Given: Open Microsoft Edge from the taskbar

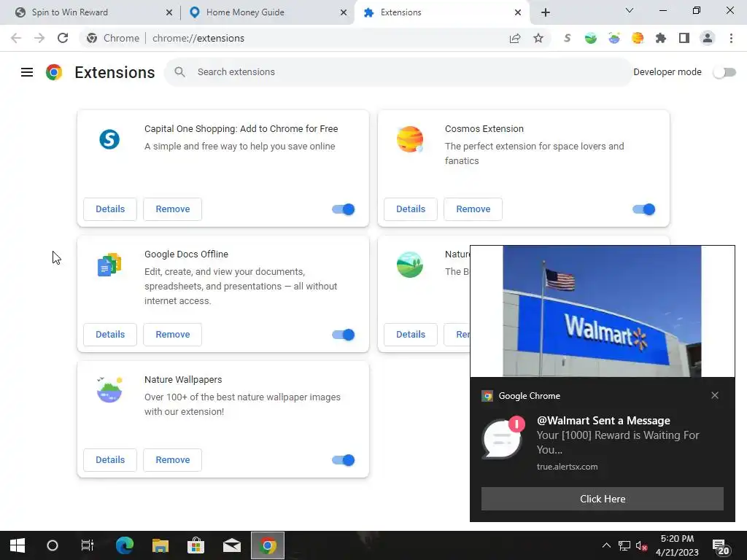Looking at the screenshot, I should point(125,545).
